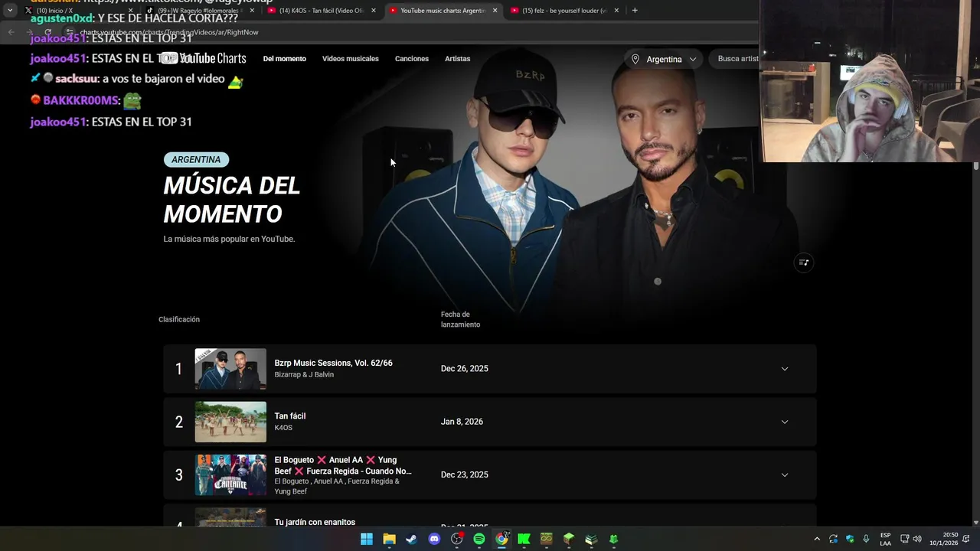Open the Argentina country dropdown

coord(664,59)
